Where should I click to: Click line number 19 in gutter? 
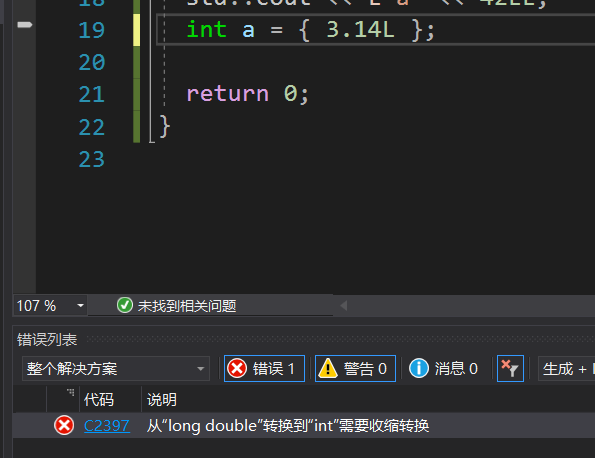(x=91, y=30)
